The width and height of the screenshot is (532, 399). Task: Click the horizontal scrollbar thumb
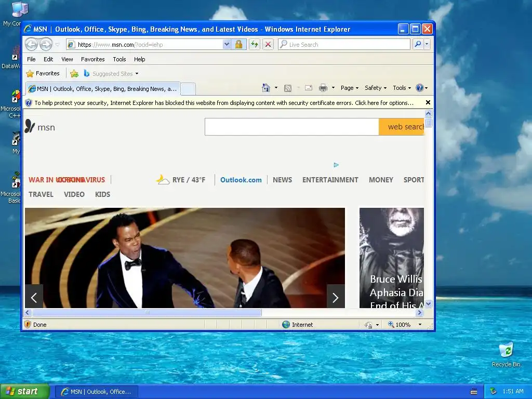coord(147,312)
